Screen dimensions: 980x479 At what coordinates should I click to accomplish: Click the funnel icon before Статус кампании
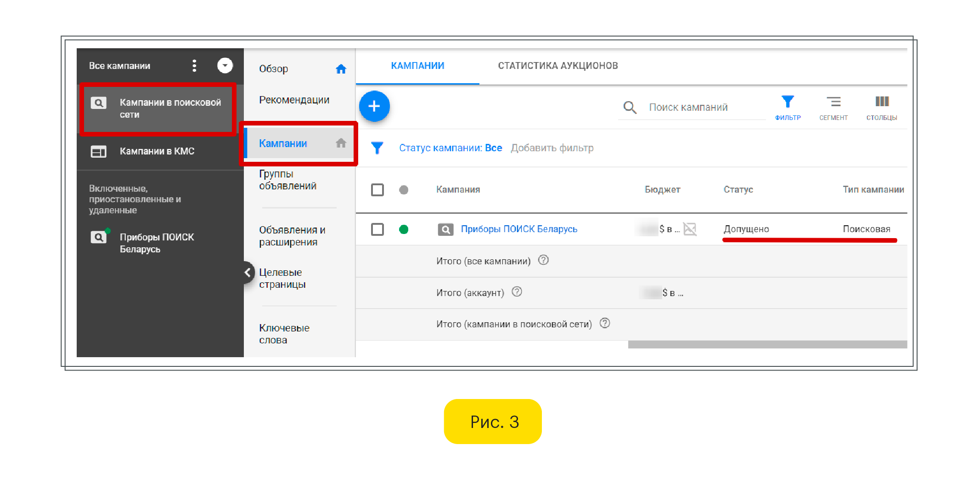(377, 148)
